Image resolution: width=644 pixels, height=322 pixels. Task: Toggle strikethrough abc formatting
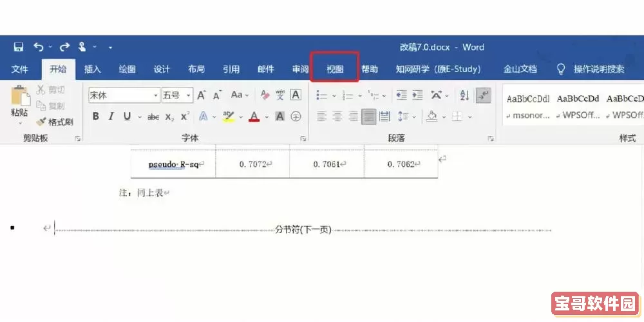[153, 117]
